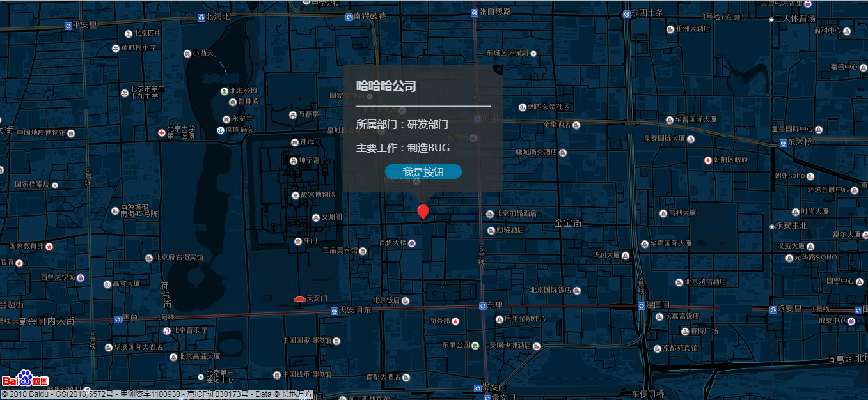Image resolution: width=868 pixels, height=400 pixels.
Task: Click the red location marker pin
Action: click(x=423, y=211)
